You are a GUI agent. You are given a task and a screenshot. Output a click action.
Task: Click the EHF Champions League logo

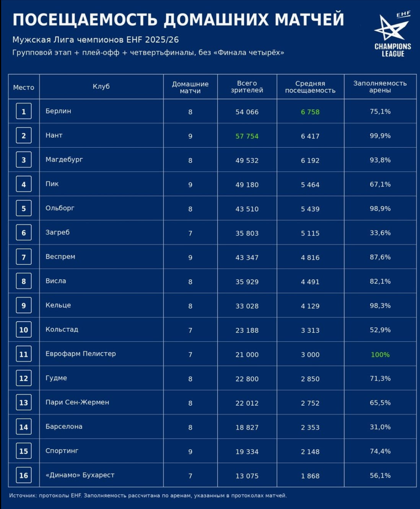[x=392, y=34]
